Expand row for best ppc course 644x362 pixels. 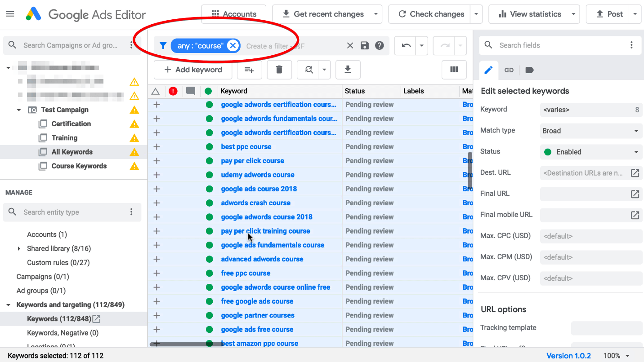(x=157, y=147)
